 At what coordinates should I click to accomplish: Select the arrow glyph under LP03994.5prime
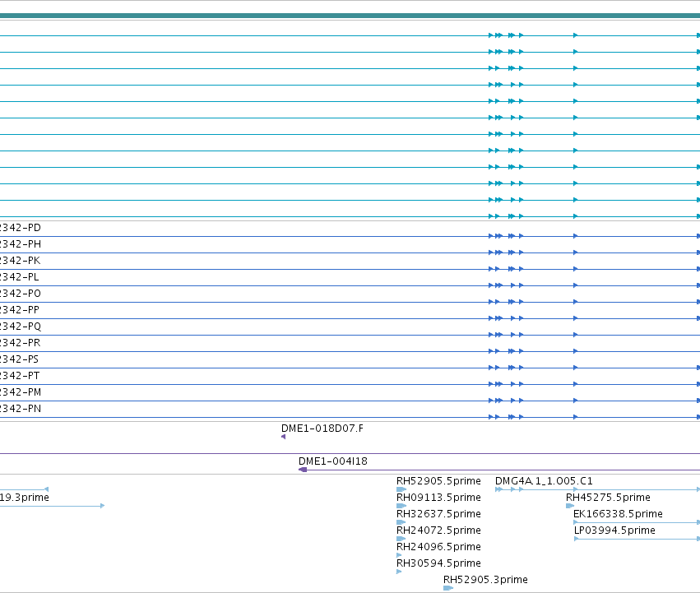coord(637,539)
